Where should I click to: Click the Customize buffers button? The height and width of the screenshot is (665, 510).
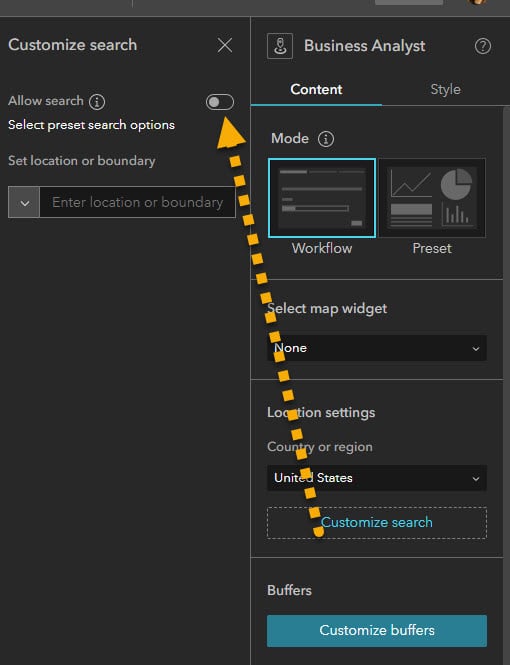click(377, 631)
